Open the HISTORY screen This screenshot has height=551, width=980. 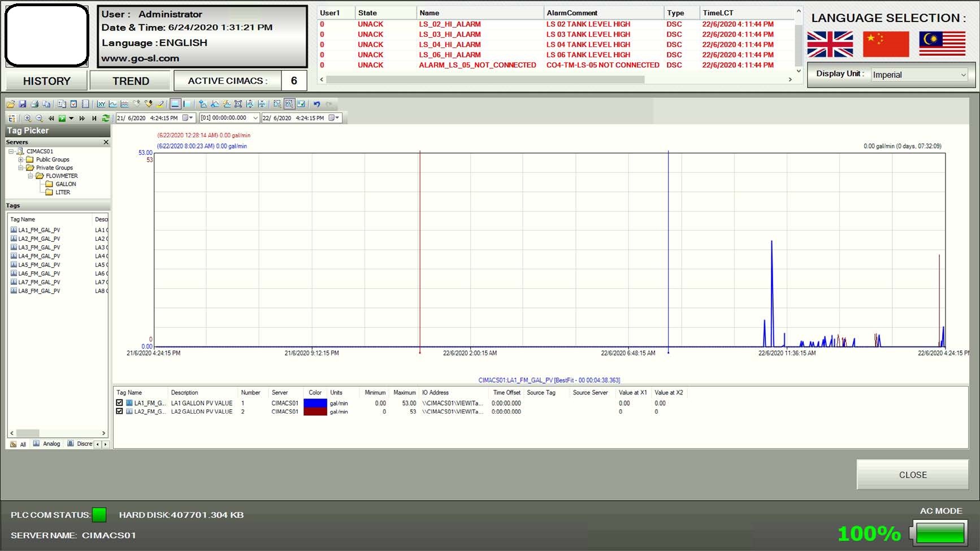point(46,81)
